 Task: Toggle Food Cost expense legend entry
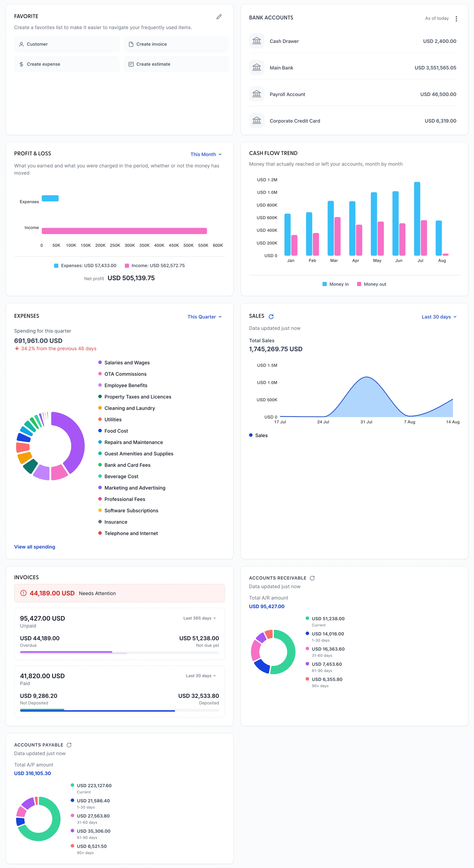click(113, 431)
